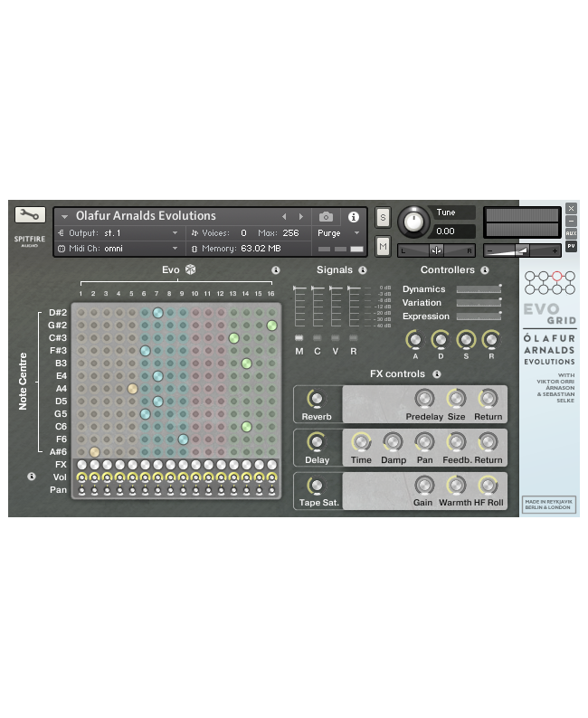The width and height of the screenshot is (588, 718).
Task: Randomize Evo grid with dice icon
Action: 191,269
